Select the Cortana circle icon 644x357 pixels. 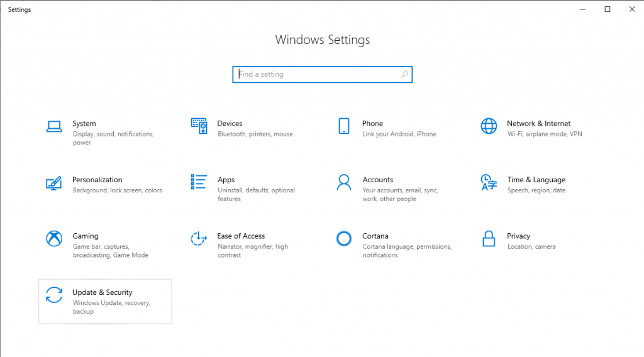point(344,238)
